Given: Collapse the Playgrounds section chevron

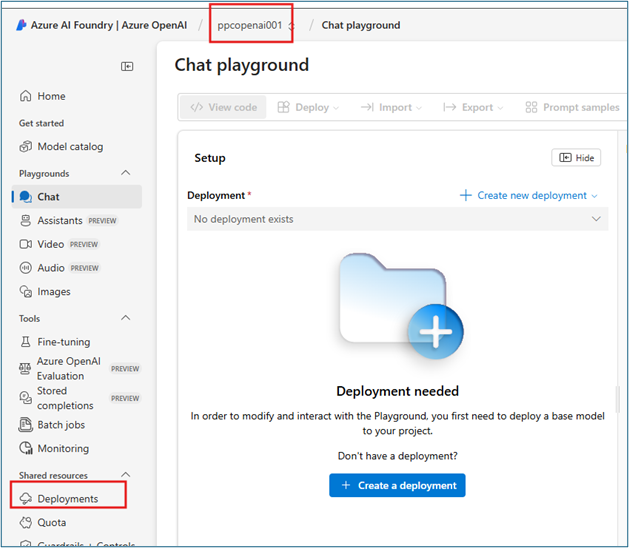Looking at the screenshot, I should click(126, 173).
